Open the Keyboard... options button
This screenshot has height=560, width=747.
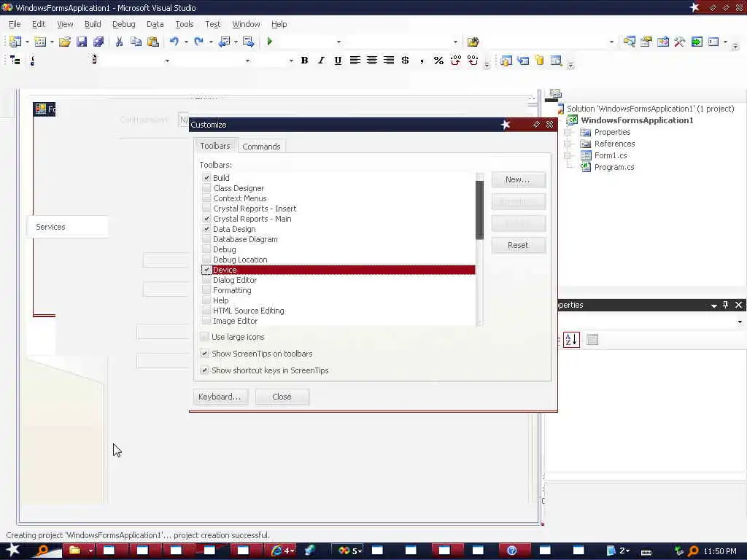220,397
